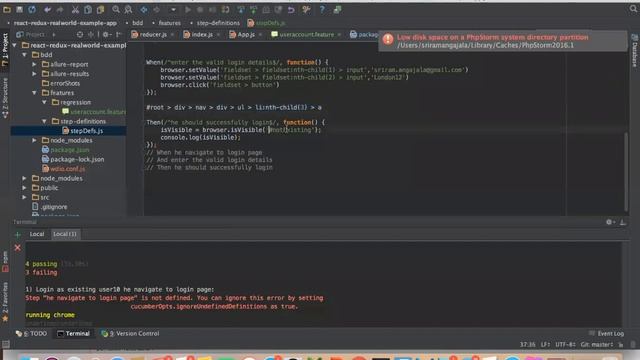
Task: Click the Revert purple arrow icon
Action: [x=291, y=9]
